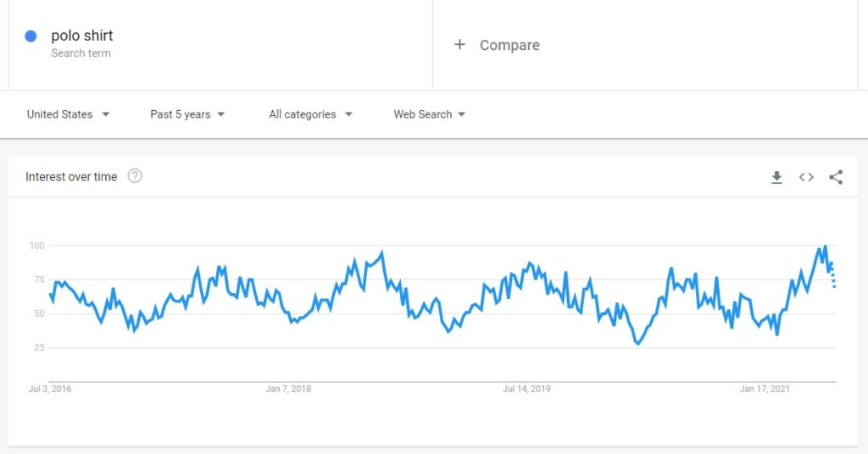Select the Jul 14, 2019 date label

[x=526, y=389]
